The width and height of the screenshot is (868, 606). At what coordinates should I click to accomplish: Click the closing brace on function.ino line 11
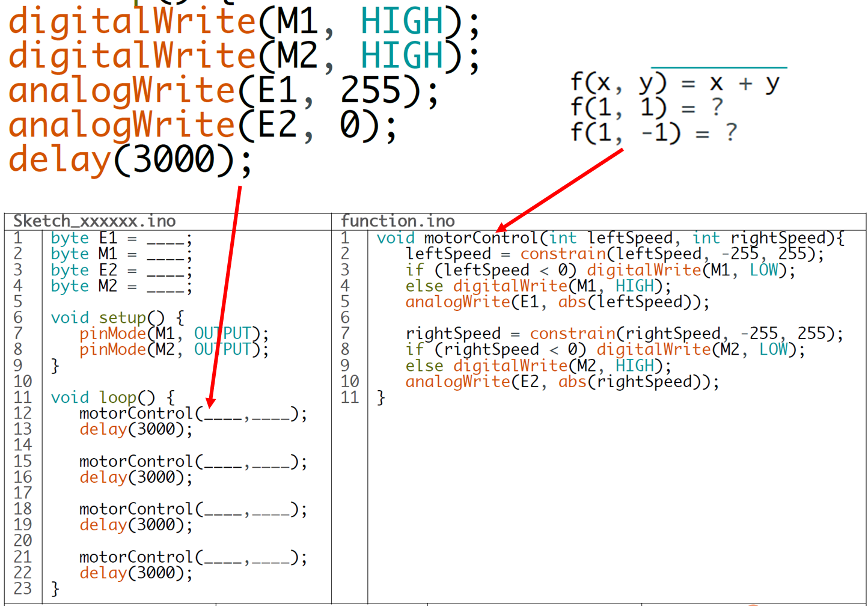click(381, 397)
